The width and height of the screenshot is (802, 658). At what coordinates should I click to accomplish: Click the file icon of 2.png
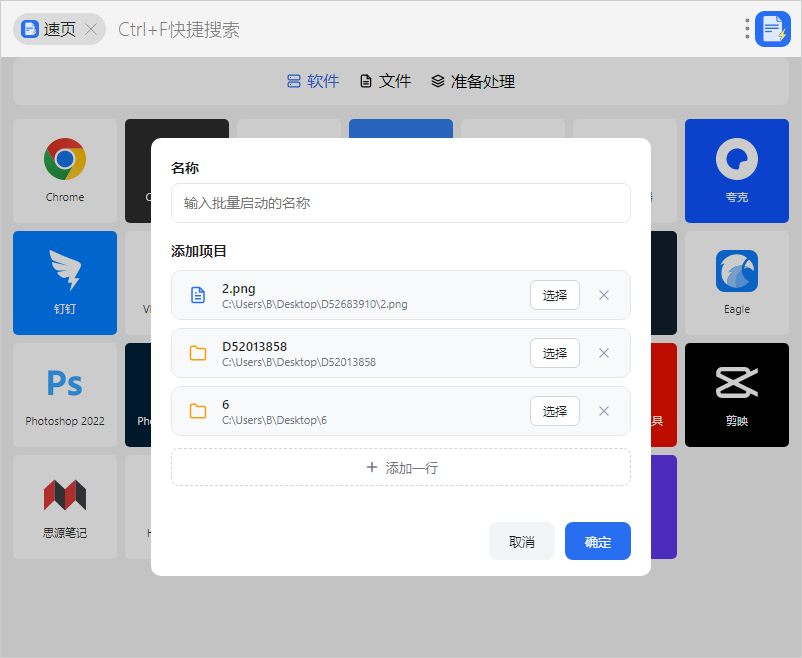(x=198, y=295)
